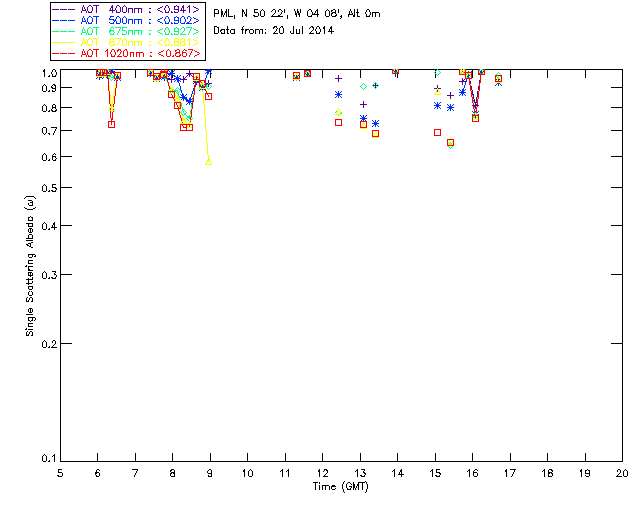Click the Single Scattering Albedo axis label
The height and width of the screenshot is (512, 640).
click(30, 266)
